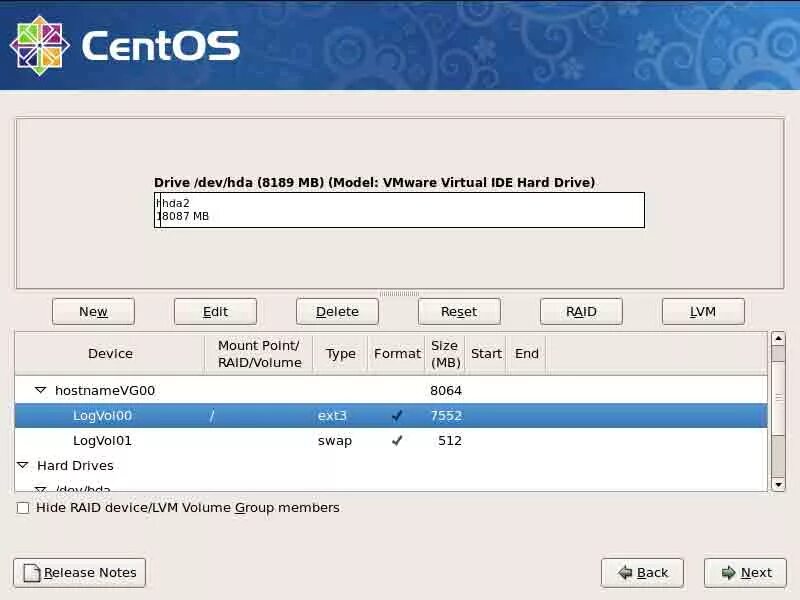Select the hda2 partition in drive diagram
This screenshot has height=600, width=800.
click(402, 210)
